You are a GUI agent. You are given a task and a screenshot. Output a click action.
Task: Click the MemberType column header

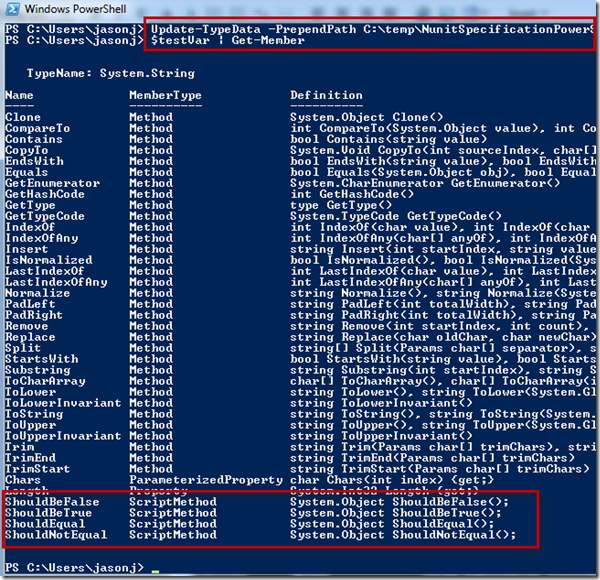[165, 95]
